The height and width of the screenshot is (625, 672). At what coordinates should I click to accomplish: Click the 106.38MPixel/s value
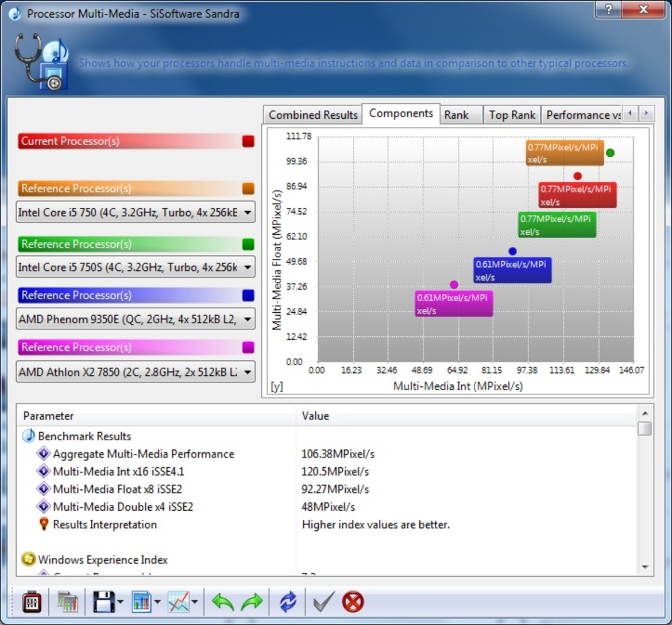coord(338,454)
